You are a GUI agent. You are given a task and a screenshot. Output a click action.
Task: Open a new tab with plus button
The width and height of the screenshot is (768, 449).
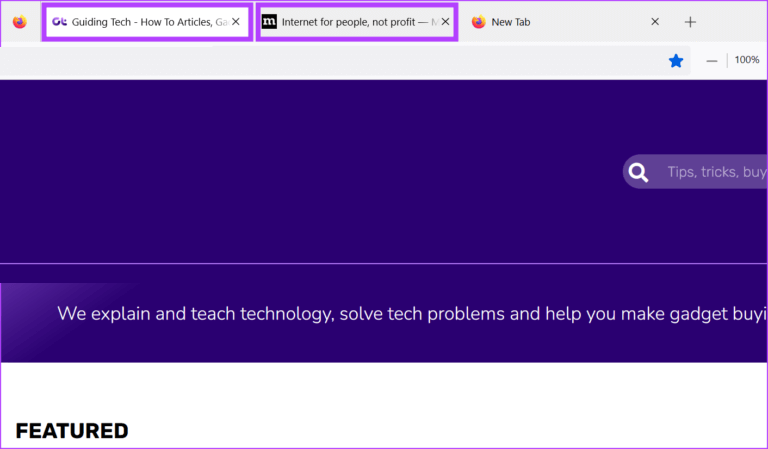click(690, 22)
